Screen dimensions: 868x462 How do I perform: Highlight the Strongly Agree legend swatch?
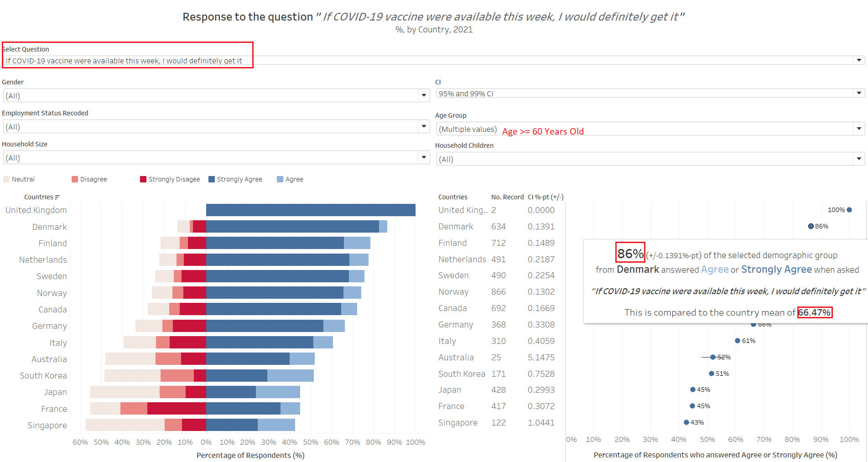pyautogui.click(x=212, y=179)
